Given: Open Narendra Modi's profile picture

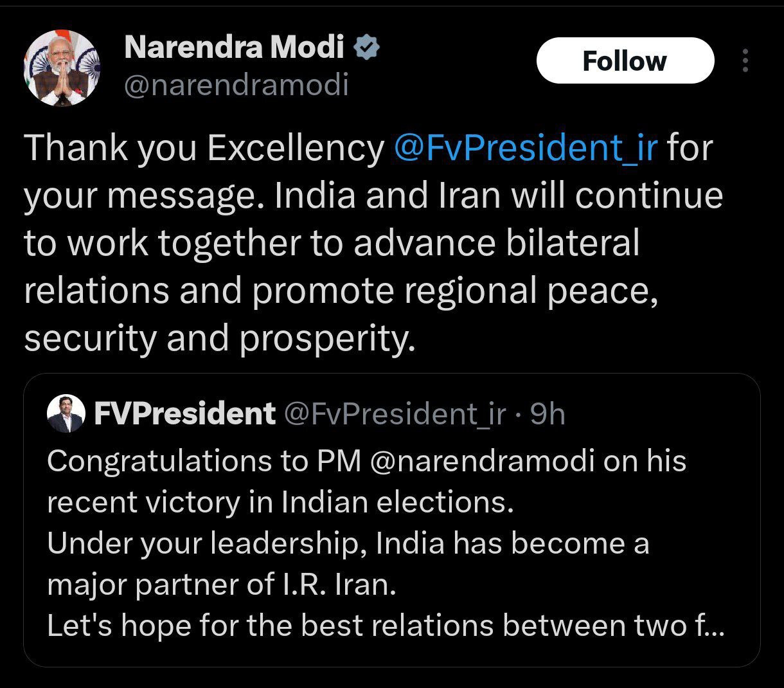Looking at the screenshot, I should click(x=60, y=69).
